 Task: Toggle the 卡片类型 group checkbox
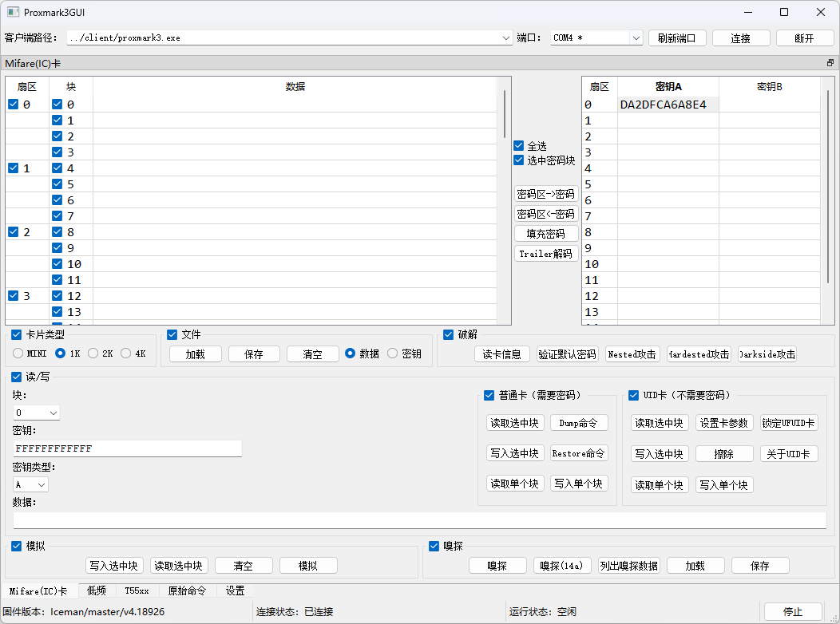point(17,334)
